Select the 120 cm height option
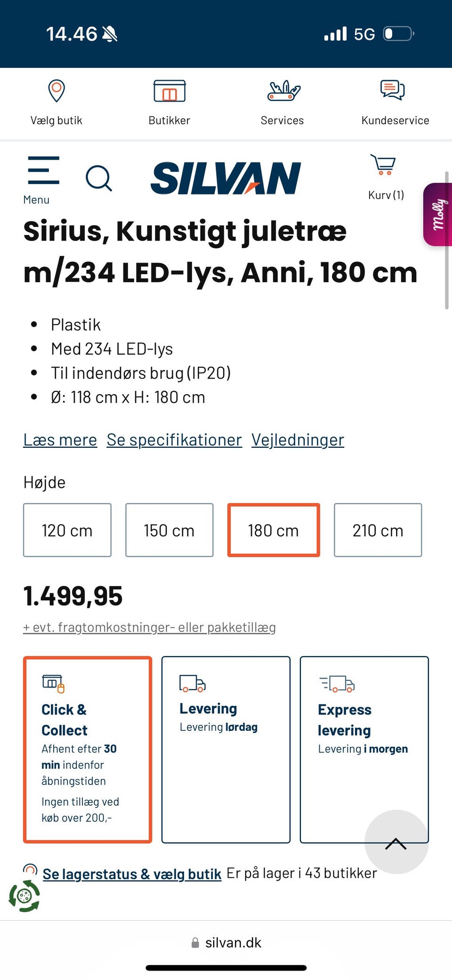This screenshot has height=980, width=452. (67, 530)
